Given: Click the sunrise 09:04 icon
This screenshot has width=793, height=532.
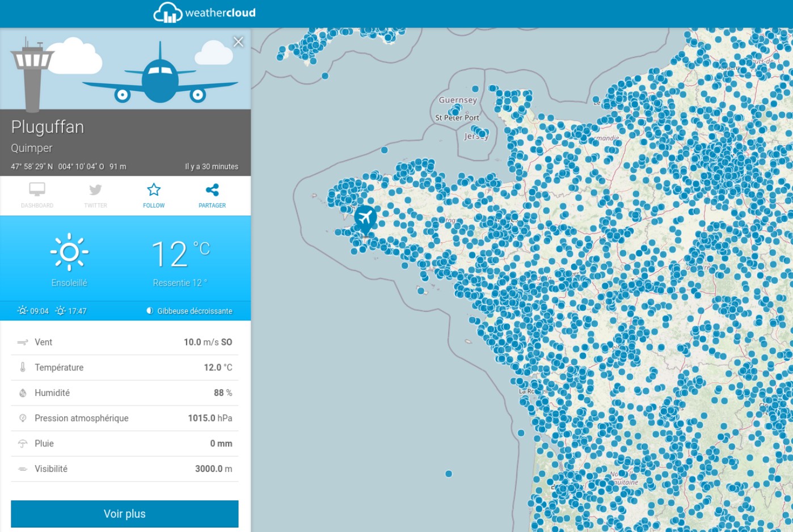Looking at the screenshot, I should pos(23,310).
